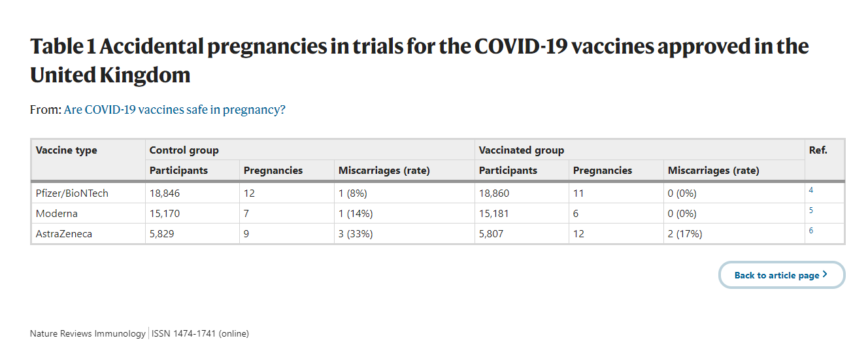The width and height of the screenshot is (868, 351).
Task: Click the 15,181 participants cell
Action: [494, 214]
